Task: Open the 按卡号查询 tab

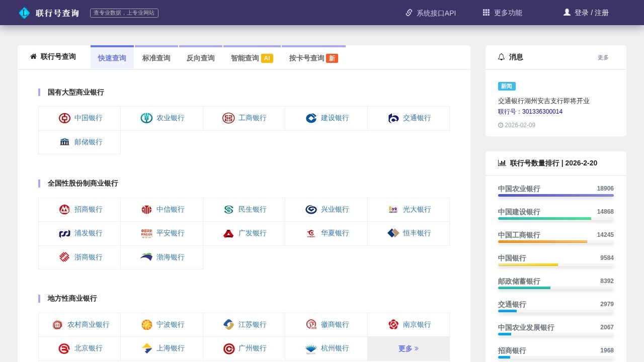Action: coord(313,58)
